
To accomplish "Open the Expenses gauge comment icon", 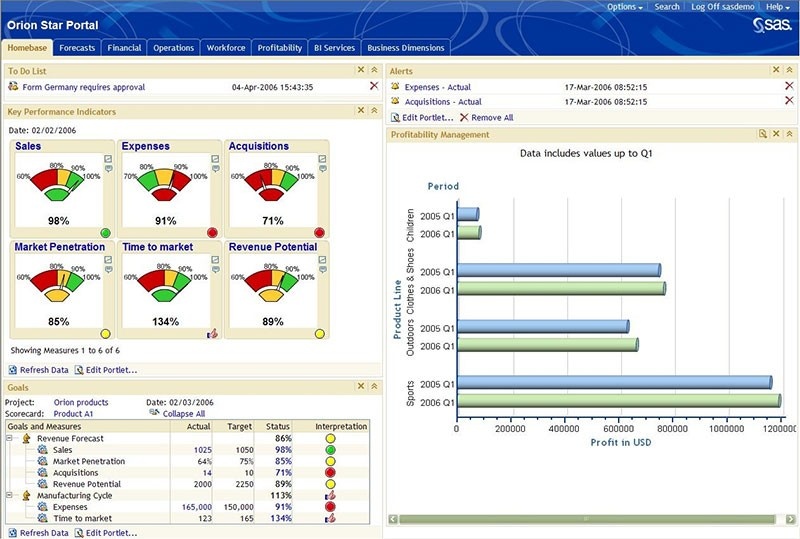I will coord(215,168).
